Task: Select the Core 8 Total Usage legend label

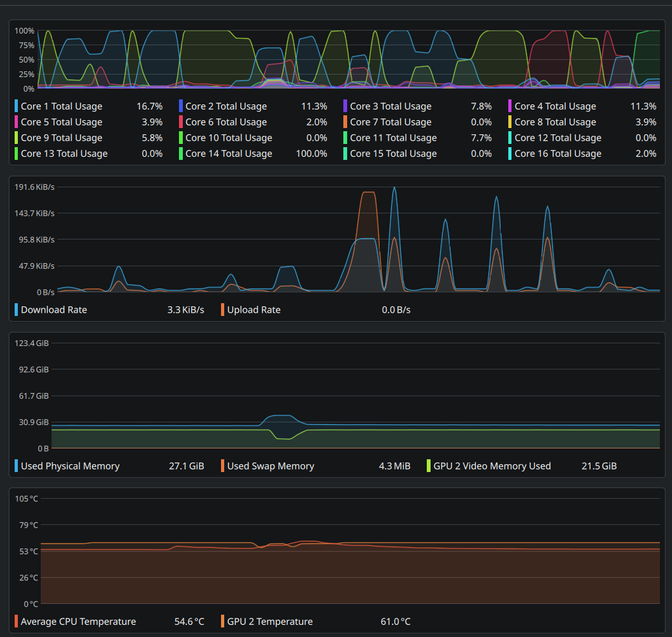Action: pyautogui.click(x=555, y=122)
